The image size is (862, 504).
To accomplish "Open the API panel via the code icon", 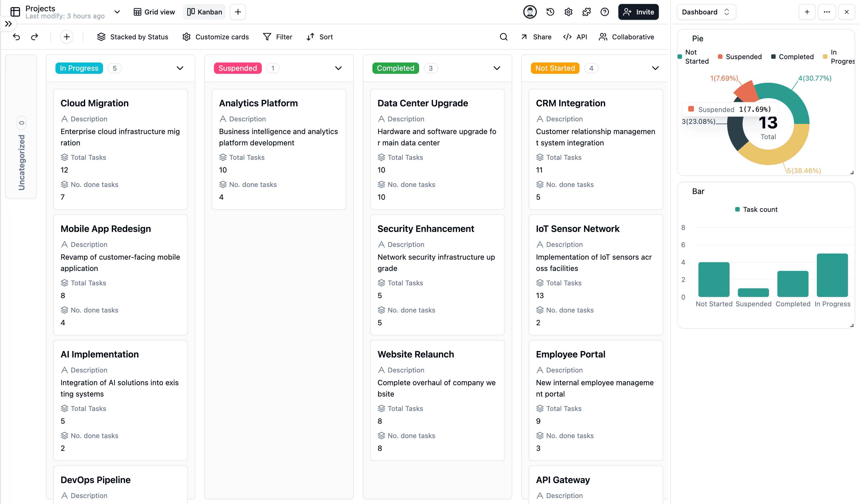I will click(567, 36).
